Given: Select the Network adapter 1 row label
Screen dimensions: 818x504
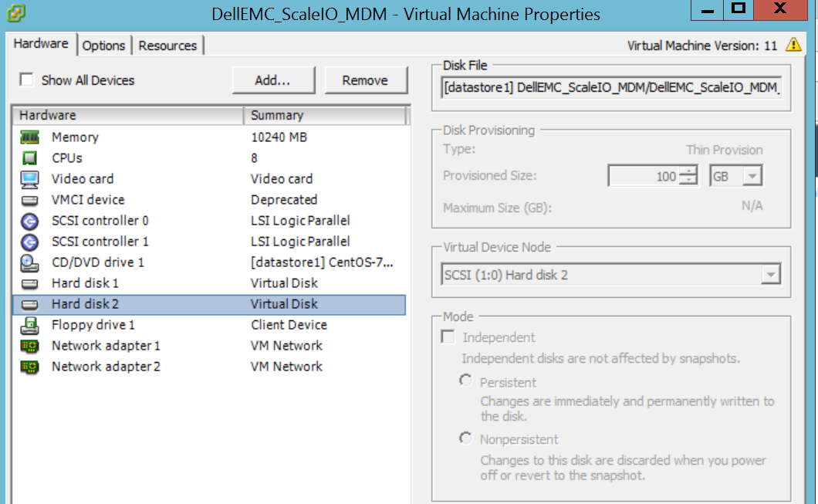Looking at the screenshot, I should [x=106, y=346].
